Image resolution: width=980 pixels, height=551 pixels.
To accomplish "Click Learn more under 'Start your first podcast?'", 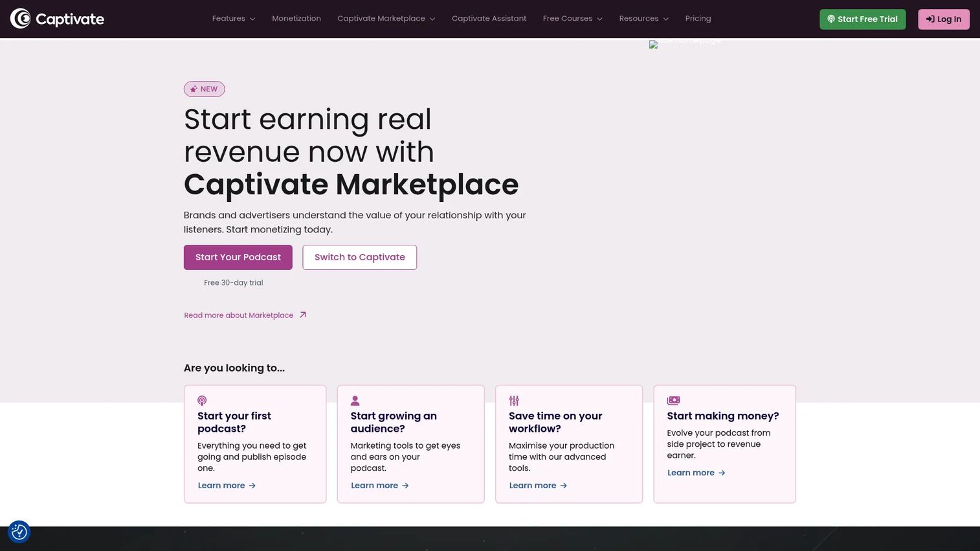I will 227,486.
